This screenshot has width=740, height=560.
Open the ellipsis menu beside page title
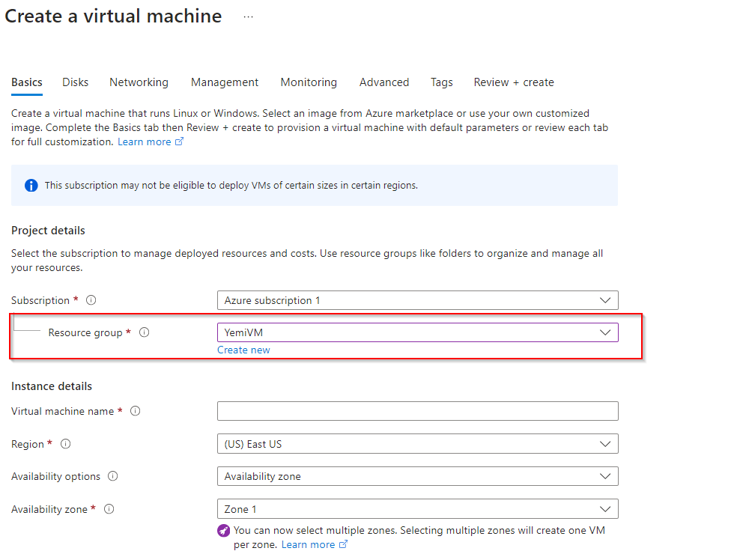(x=249, y=16)
